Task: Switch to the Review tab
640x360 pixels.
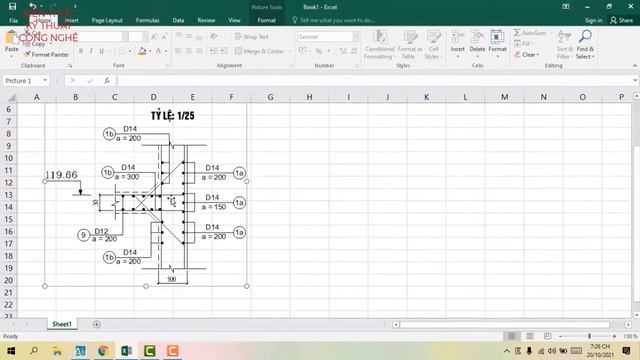Action: pyautogui.click(x=206, y=20)
